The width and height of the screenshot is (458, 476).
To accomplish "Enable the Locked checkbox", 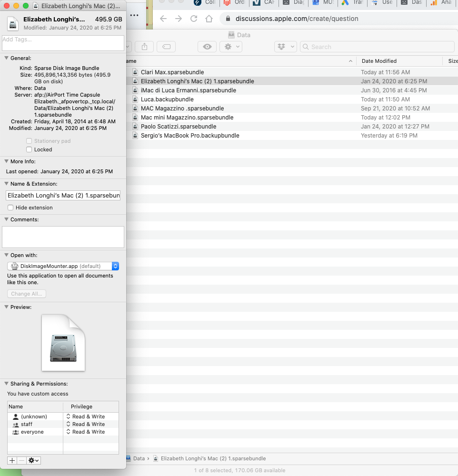I will (x=29, y=149).
